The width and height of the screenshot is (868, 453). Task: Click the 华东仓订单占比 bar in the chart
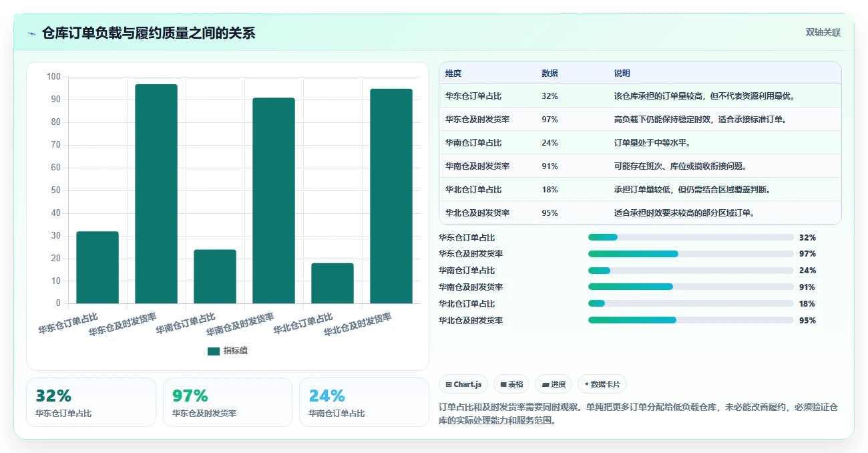97,267
